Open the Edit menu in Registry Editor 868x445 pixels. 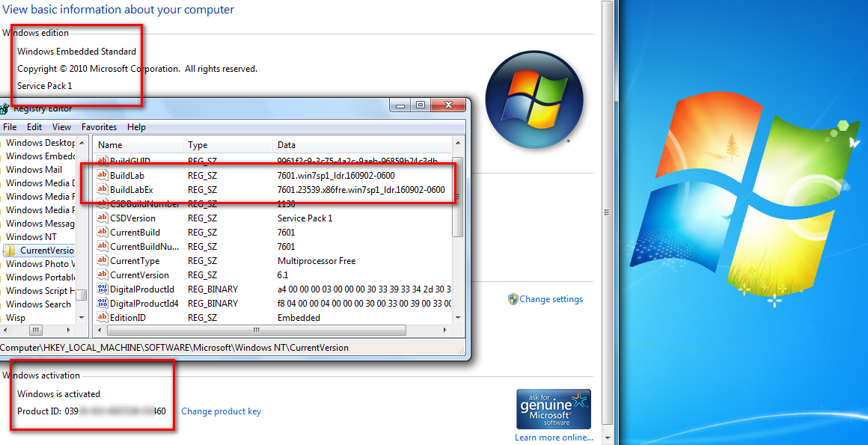tap(34, 126)
